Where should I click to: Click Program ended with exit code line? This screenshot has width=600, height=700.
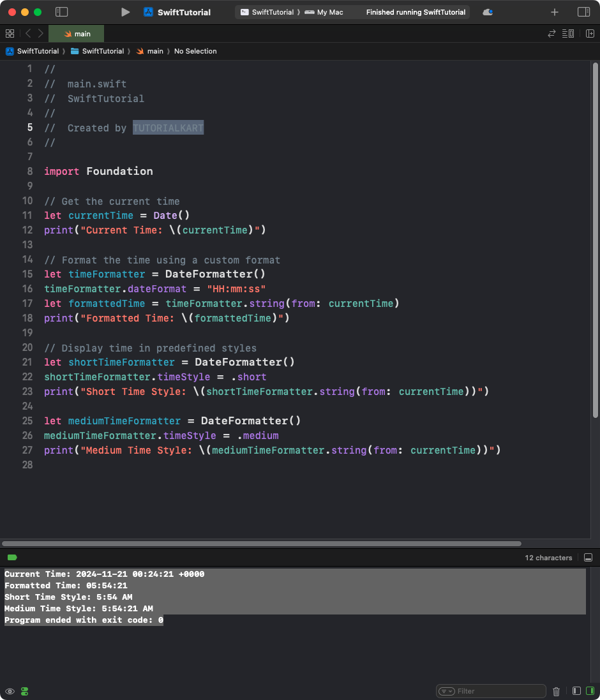(x=84, y=620)
